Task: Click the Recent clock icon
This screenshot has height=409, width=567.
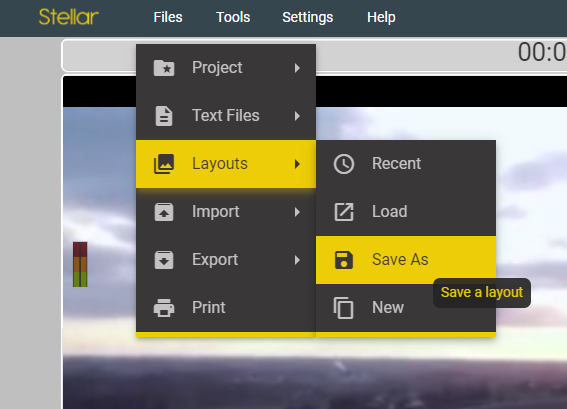Action: click(x=344, y=164)
